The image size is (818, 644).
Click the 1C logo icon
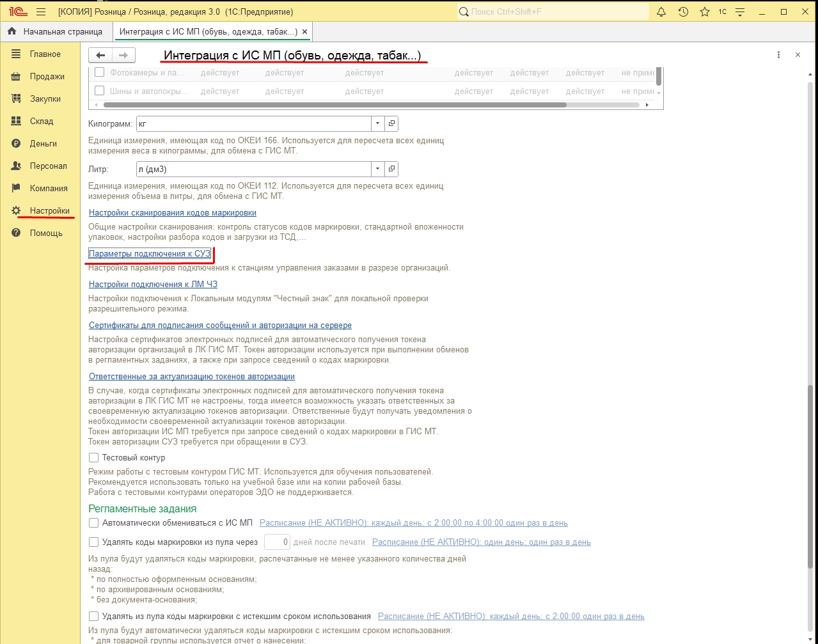tap(17, 12)
